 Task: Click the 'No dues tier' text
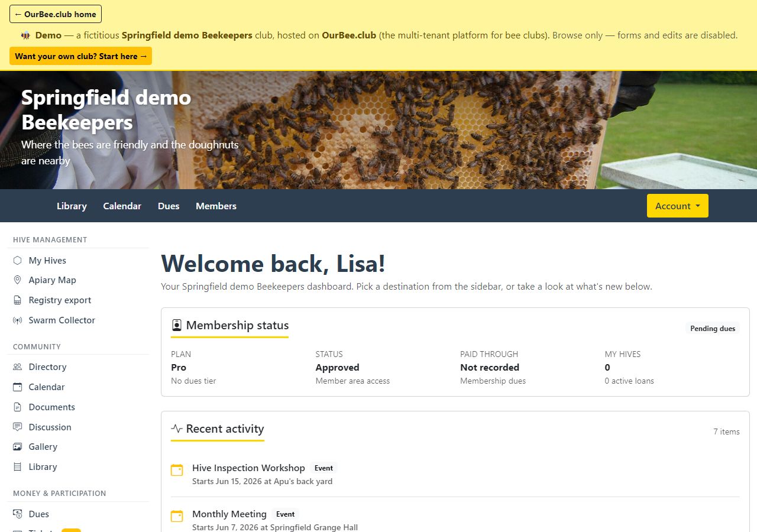193,381
